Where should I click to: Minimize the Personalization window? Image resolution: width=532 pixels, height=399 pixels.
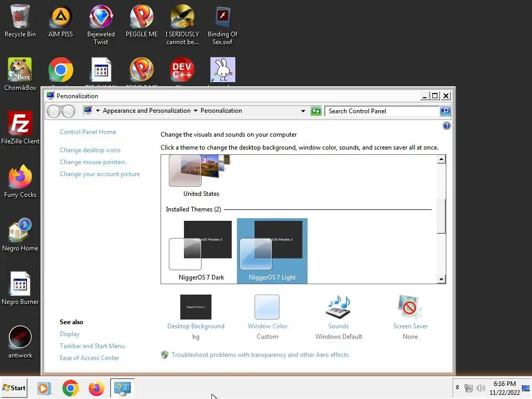pos(424,96)
